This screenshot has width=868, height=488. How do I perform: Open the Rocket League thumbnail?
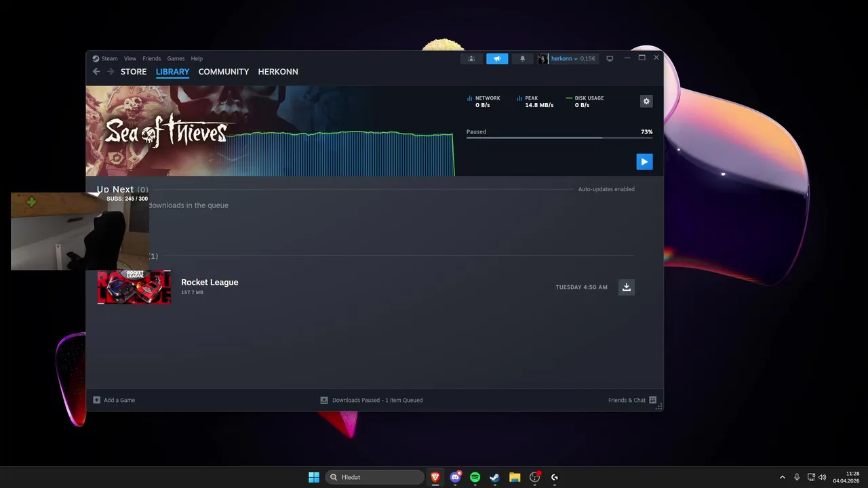click(x=134, y=287)
